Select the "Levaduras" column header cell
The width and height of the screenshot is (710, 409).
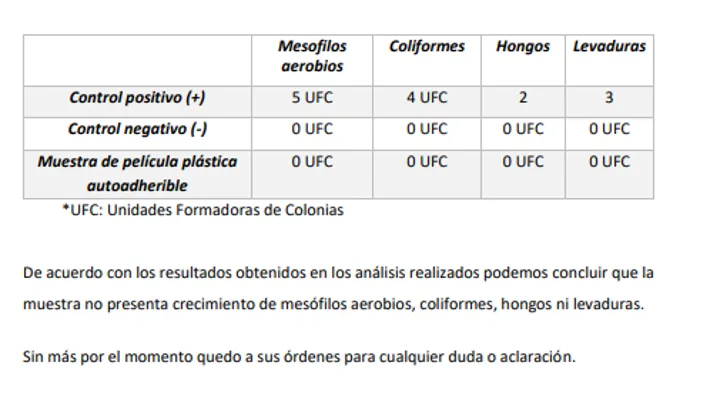609,47
